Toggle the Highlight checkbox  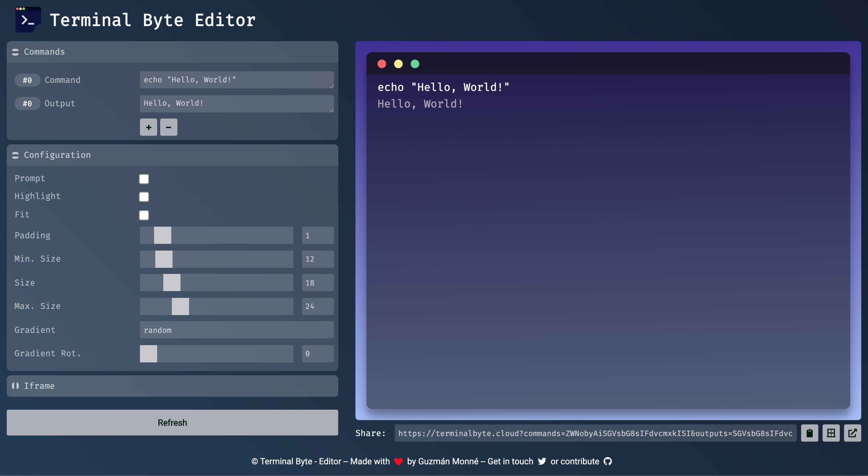[144, 197]
